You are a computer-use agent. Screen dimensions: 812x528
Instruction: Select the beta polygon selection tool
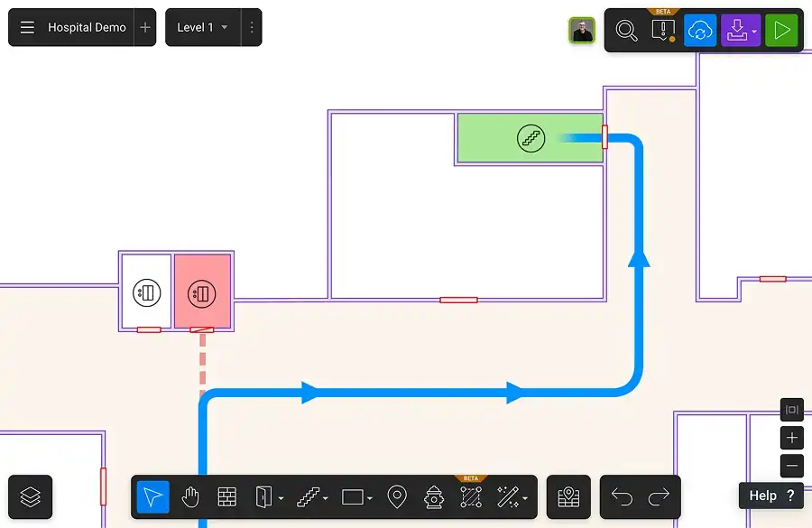pyautogui.click(x=471, y=496)
